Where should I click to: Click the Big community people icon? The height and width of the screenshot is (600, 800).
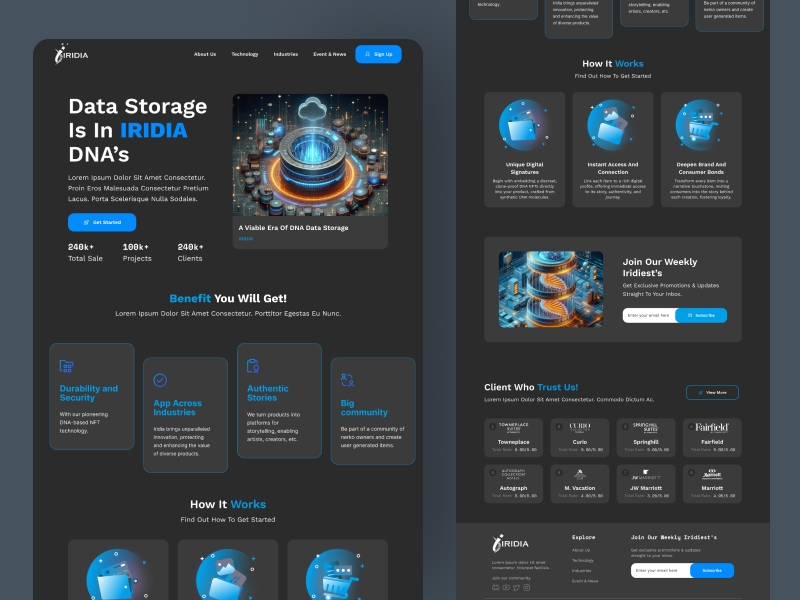[x=347, y=380]
